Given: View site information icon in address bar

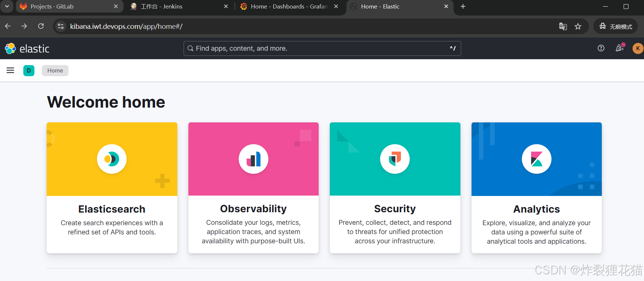Looking at the screenshot, I should pyautogui.click(x=61, y=26).
